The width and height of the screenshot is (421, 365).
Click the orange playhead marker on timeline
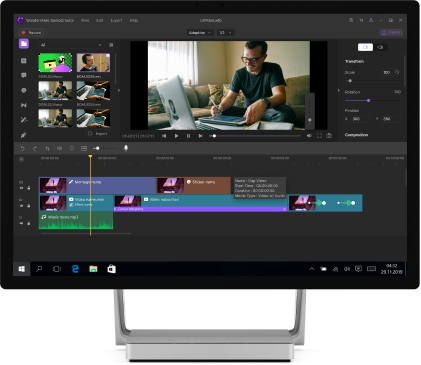tap(90, 156)
